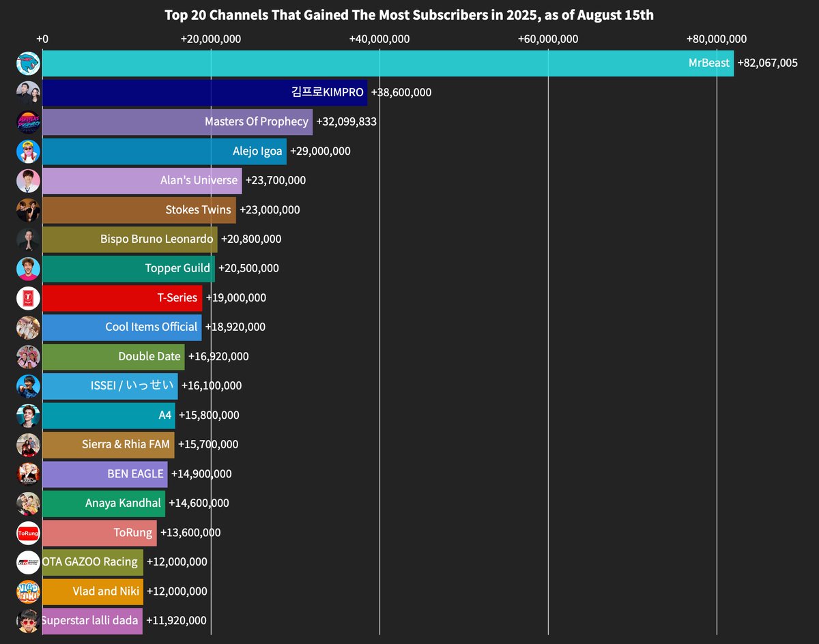Click the Alan's Universe bar label

199,180
